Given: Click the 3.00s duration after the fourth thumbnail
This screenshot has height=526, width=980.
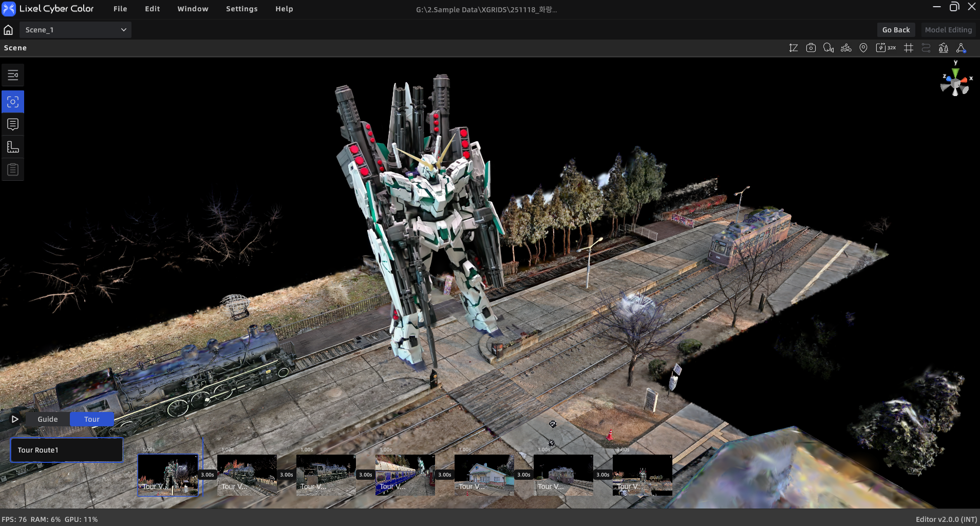Looking at the screenshot, I should (x=445, y=475).
